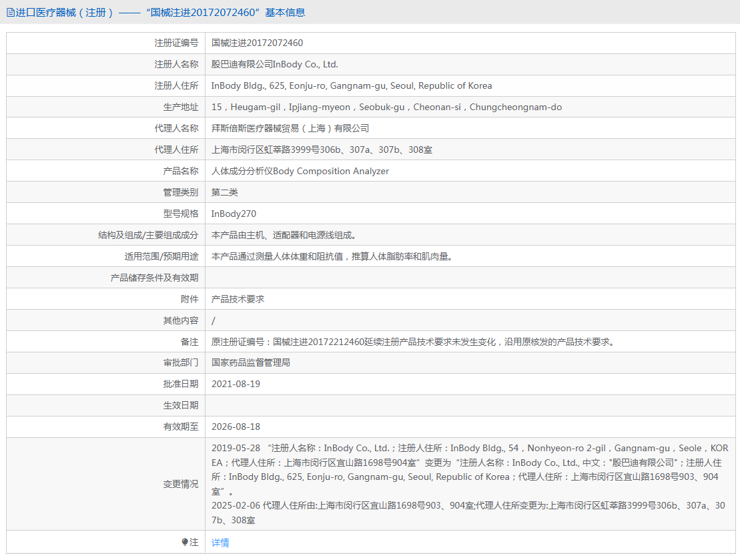The image size is (740, 560).
Task: Select remark text 原注册证编号：国械注进20172212460
Action: [414, 342]
